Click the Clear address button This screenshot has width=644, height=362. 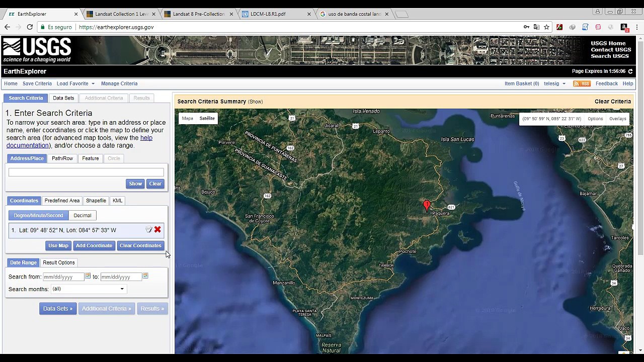[x=155, y=184]
